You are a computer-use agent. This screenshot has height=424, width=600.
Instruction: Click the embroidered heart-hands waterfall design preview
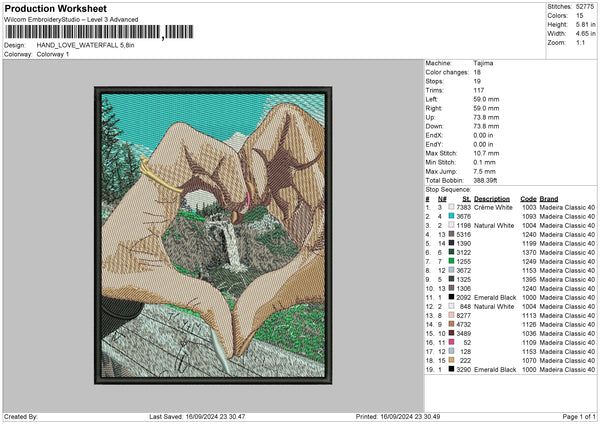click(213, 235)
